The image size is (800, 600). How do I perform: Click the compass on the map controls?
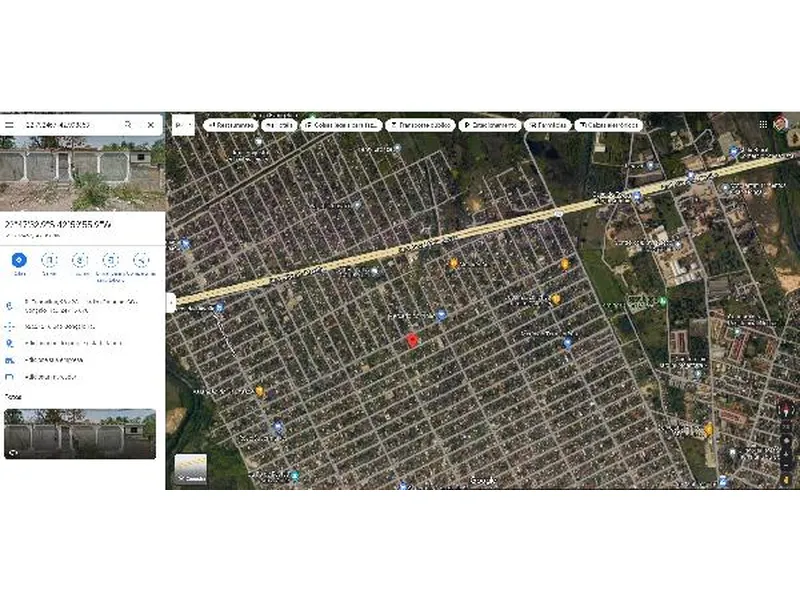click(786, 410)
